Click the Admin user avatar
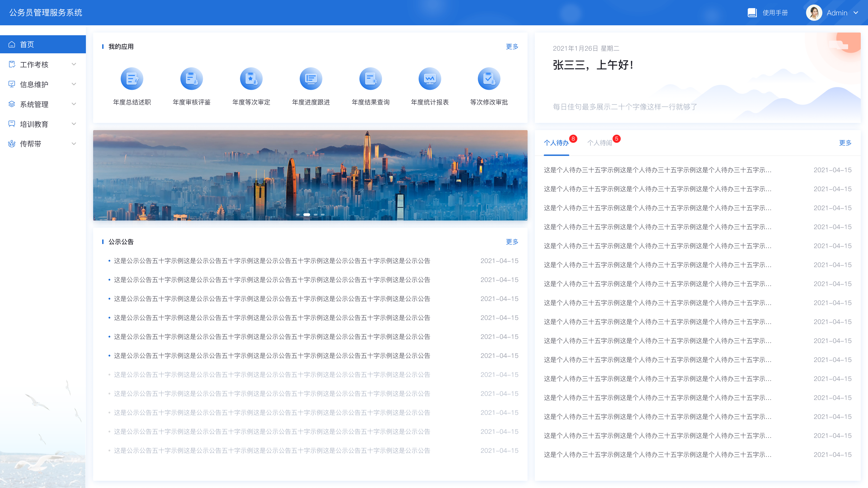The height and width of the screenshot is (488, 868). 814,13
